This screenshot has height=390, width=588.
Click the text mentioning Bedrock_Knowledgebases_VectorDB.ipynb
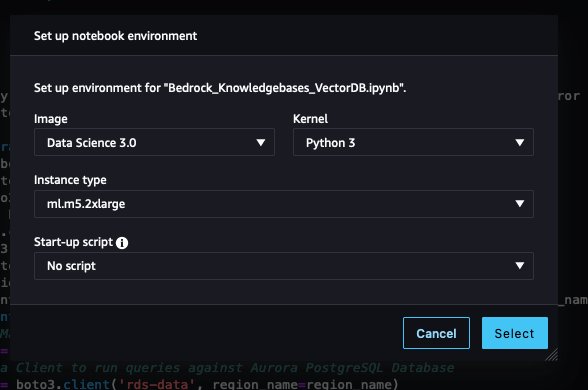[220, 88]
